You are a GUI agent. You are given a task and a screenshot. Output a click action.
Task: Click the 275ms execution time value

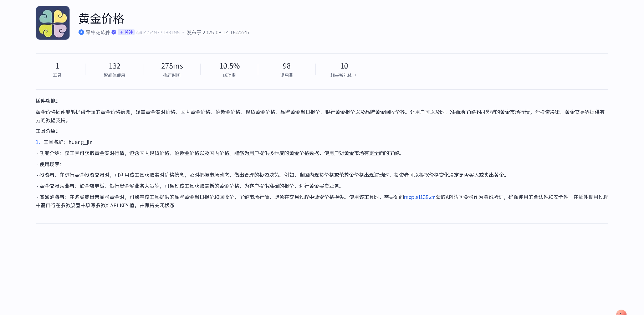tap(172, 66)
